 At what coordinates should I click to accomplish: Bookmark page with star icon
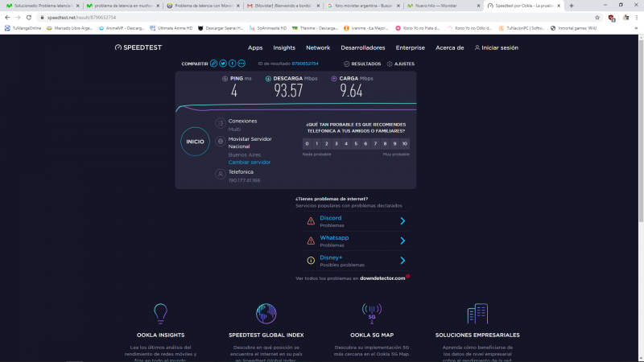(597, 18)
